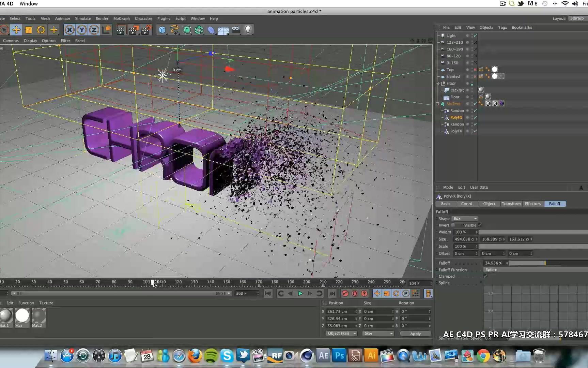
Task: Toggle the X-axis lock icon
Action: pyautogui.click(x=69, y=30)
